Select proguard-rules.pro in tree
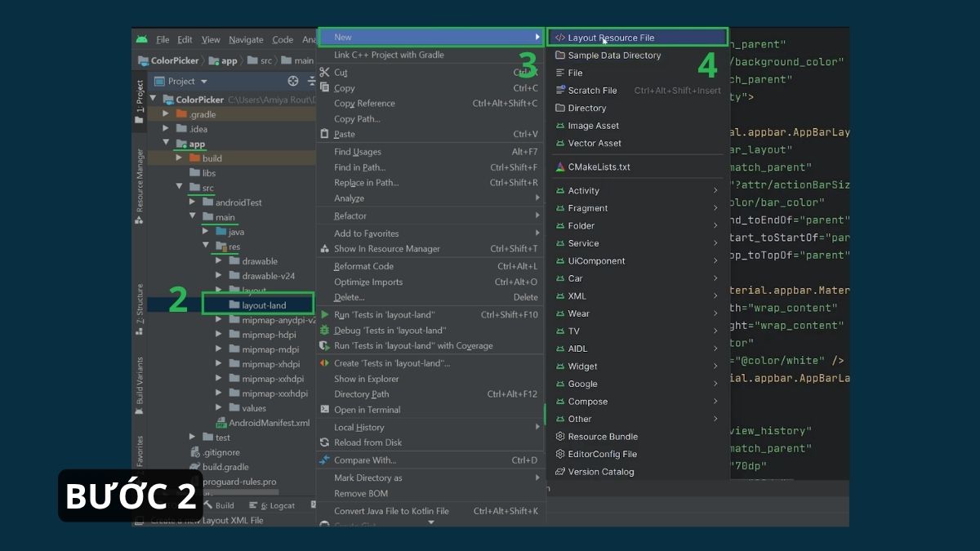980x551 pixels. 239,482
